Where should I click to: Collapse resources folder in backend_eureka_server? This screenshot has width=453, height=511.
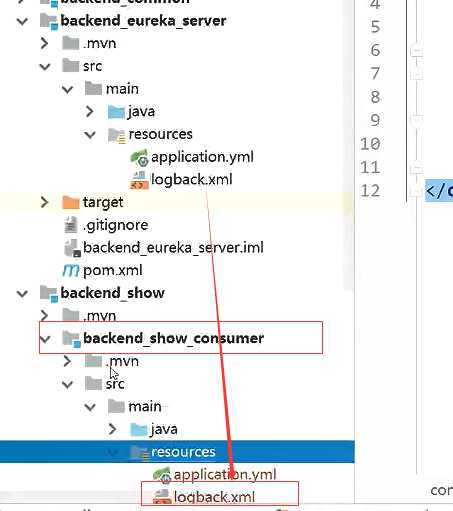tap(90, 135)
